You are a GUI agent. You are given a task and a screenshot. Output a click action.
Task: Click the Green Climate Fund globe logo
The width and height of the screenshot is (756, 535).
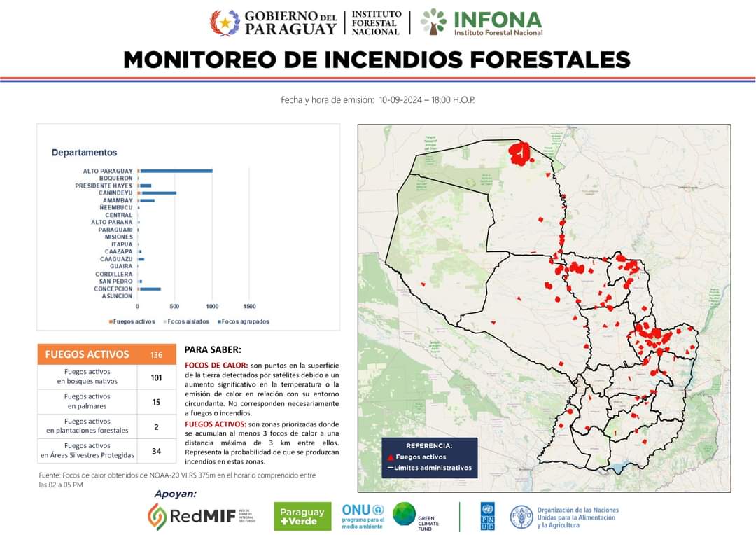pos(404,514)
